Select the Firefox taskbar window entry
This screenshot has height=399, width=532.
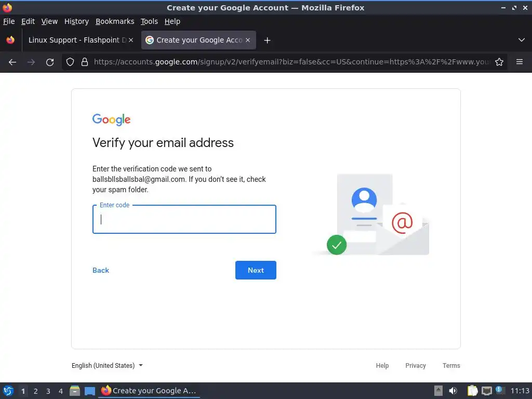[x=149, y=391]
